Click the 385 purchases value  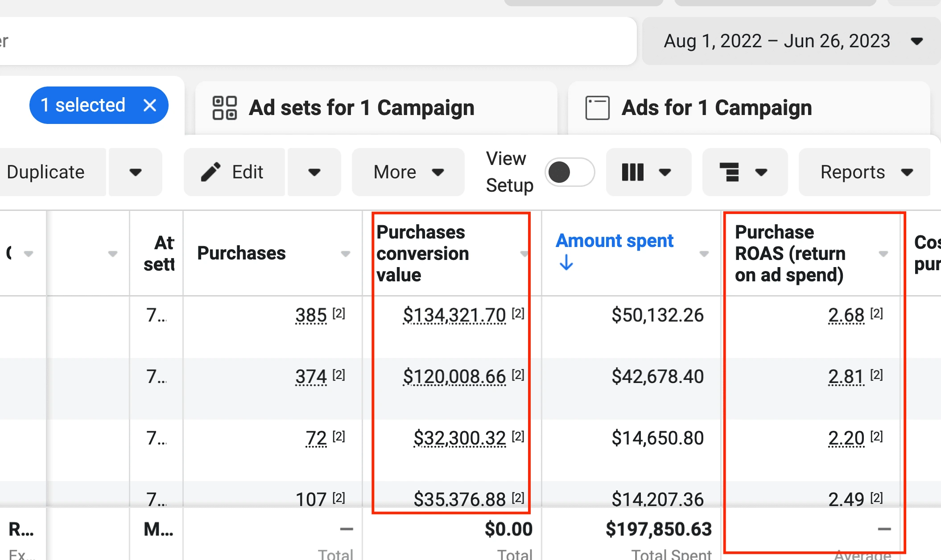tap(311, 315)
